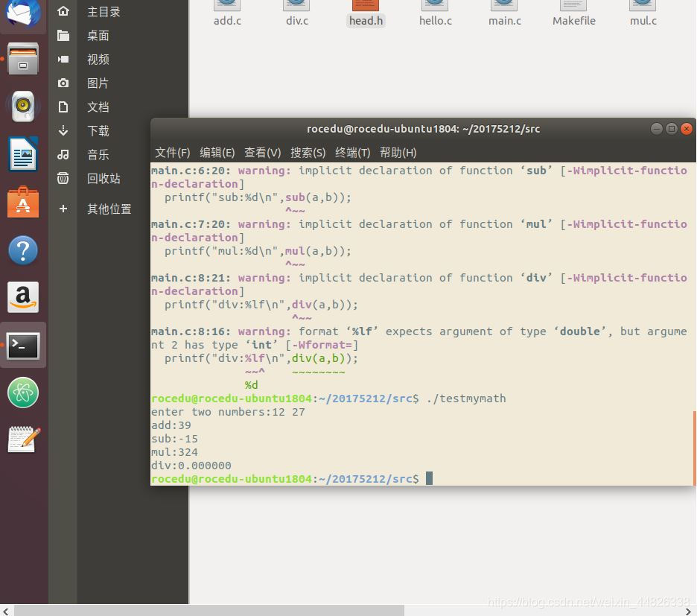
Task: Select the Makefile file
Action: tap(574, 13)
